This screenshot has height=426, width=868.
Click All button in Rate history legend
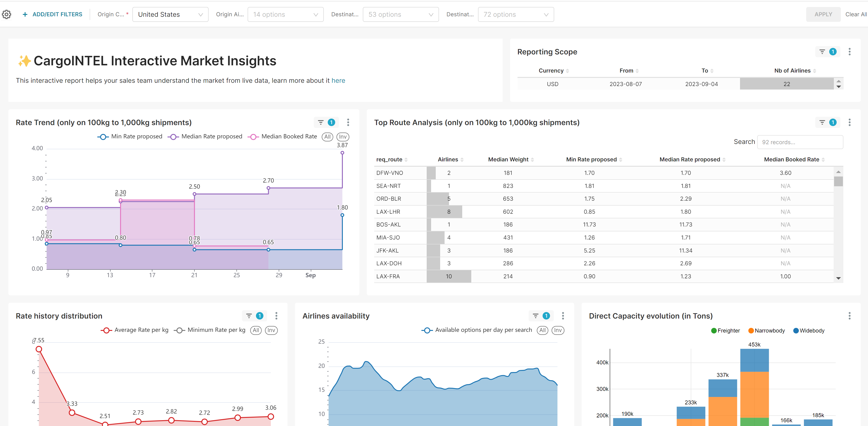point(256,330)
